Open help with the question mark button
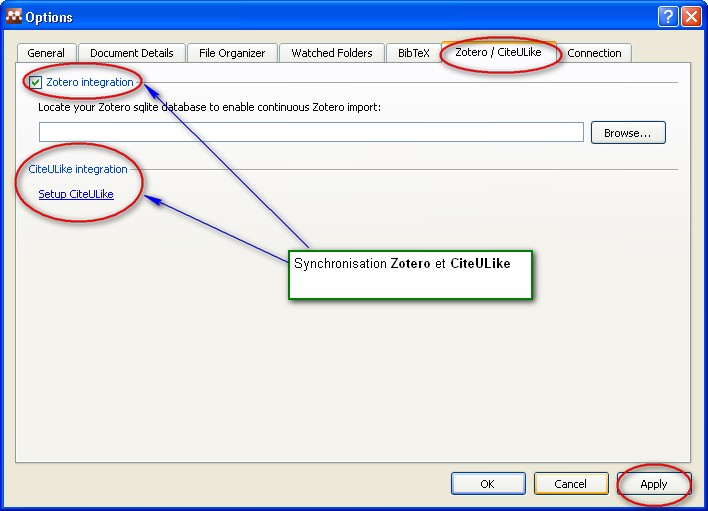 668,17
